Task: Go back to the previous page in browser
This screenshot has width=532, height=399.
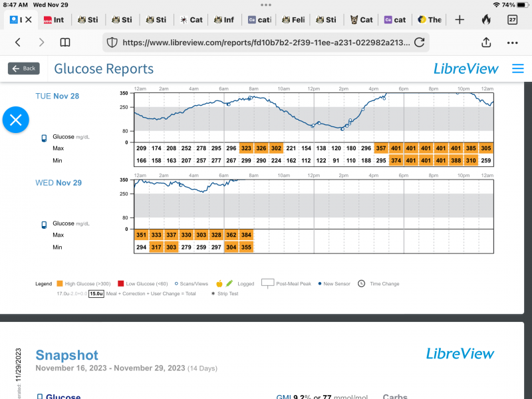Action: pyautogui.click(x=18, y=43)
